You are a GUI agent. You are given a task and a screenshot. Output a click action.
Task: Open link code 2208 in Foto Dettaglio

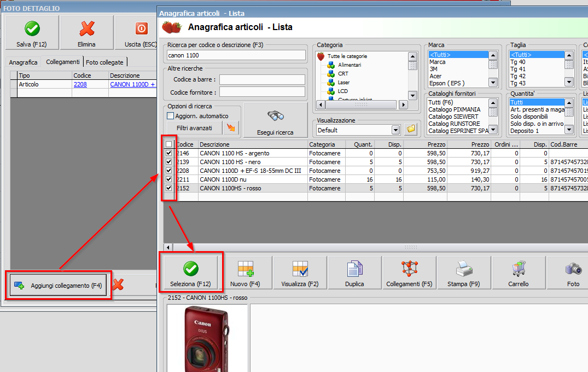tap(80, 84)
